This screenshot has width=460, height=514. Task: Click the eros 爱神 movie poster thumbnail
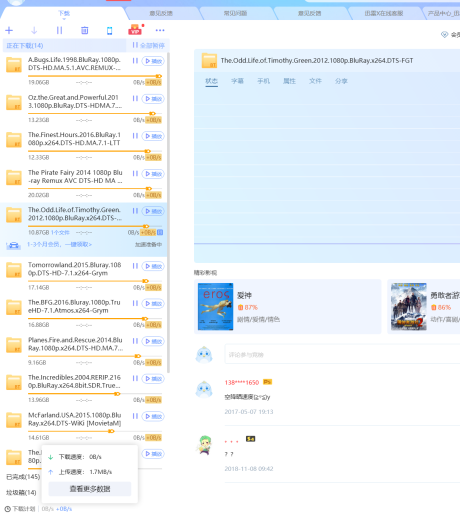coord(215,307)
